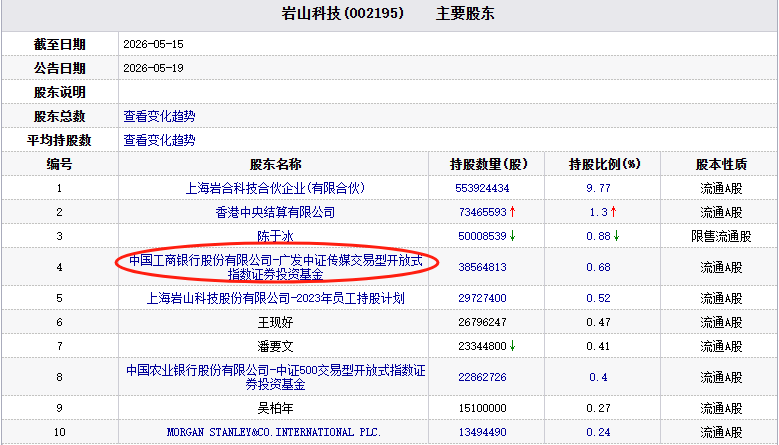Click holding amount 13494490

pos(482,432)
